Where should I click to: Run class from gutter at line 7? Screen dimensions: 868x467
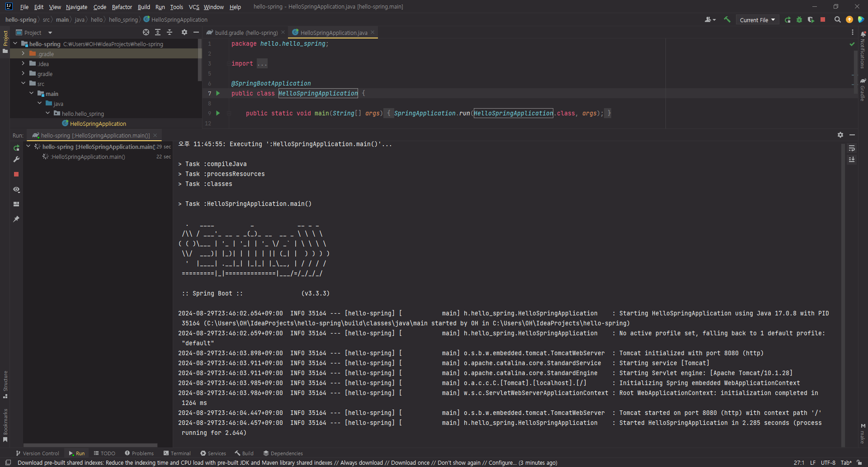tap(218, 93)
